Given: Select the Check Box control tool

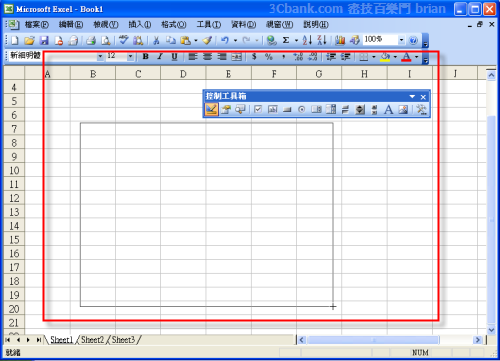Looking at the screenshot, I should point(258,109).
